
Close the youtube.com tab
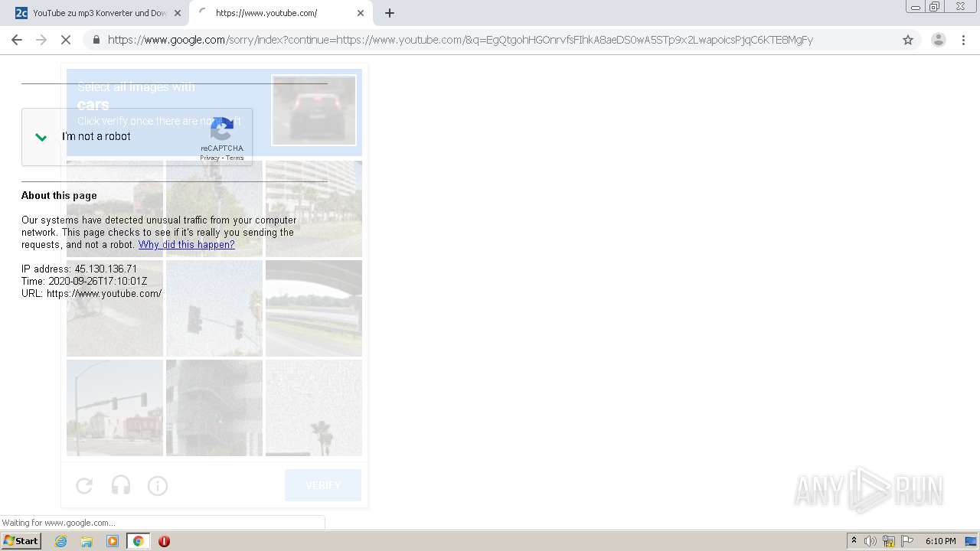pyautogui.click(x=361, y=13)
